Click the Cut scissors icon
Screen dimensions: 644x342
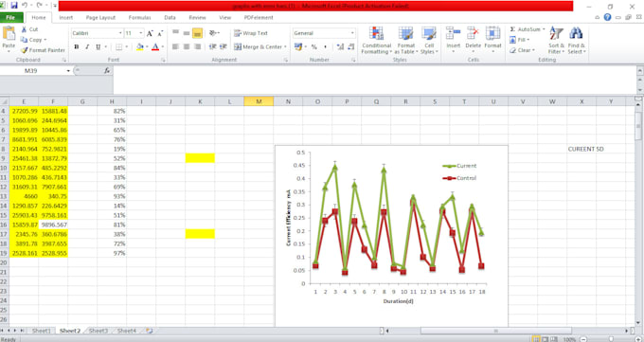point(25,29)
